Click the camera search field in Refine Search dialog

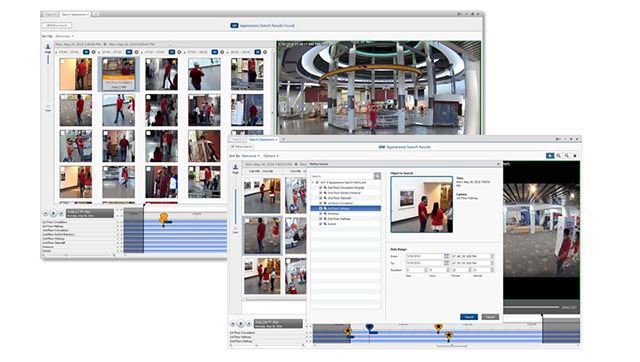tap(342, 176)
